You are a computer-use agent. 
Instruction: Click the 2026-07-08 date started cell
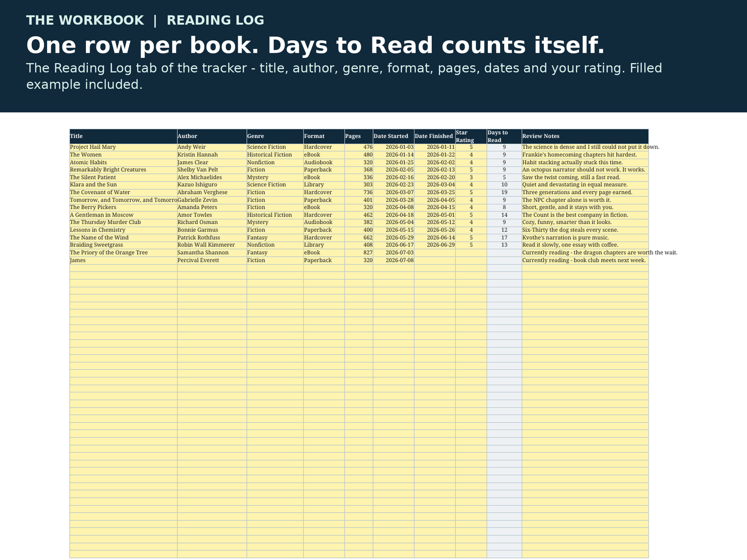click(x=394, y=260)
